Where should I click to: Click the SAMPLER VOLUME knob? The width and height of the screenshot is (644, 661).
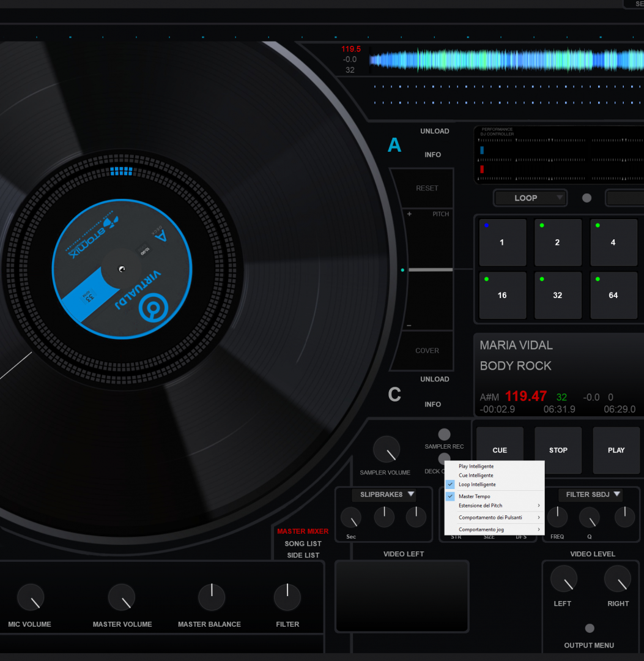click(x=387, y=449)
